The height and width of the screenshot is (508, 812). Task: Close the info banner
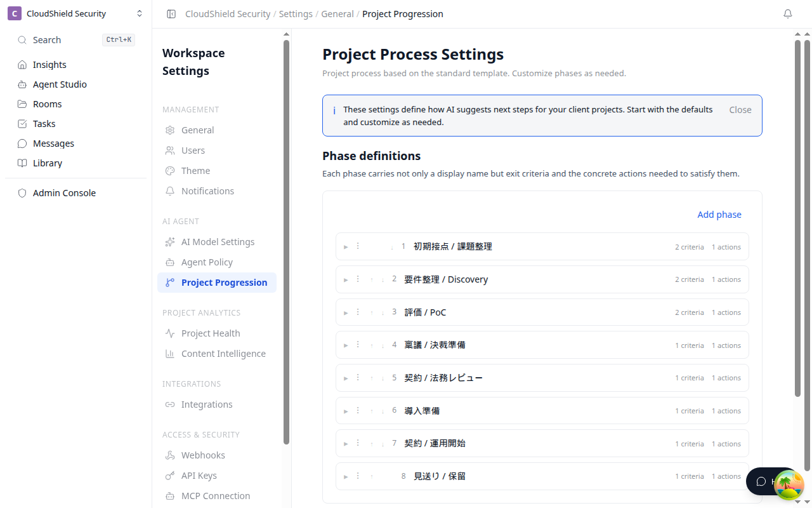740,110
